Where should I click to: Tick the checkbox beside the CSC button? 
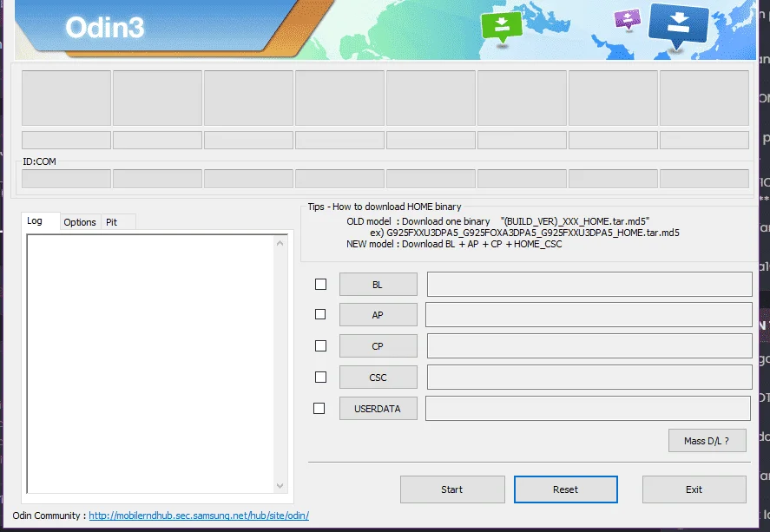[320, 377]
